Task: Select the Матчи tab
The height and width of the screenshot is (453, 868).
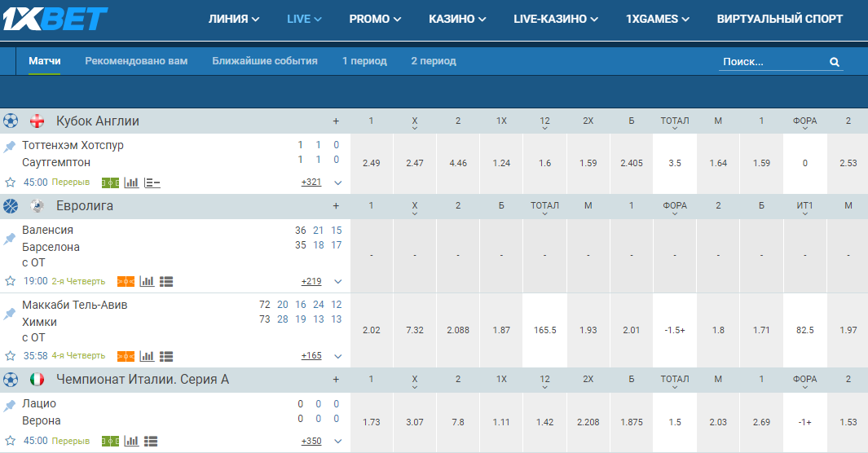Action: (44, 61)
